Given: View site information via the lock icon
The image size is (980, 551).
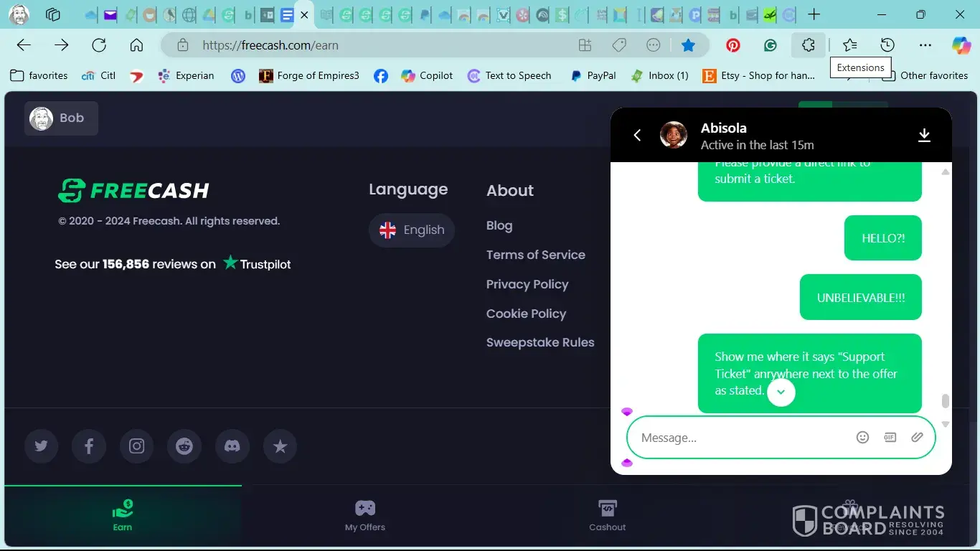Looking at the screenshot, I should pyautogui.click(x=183, y=45).
